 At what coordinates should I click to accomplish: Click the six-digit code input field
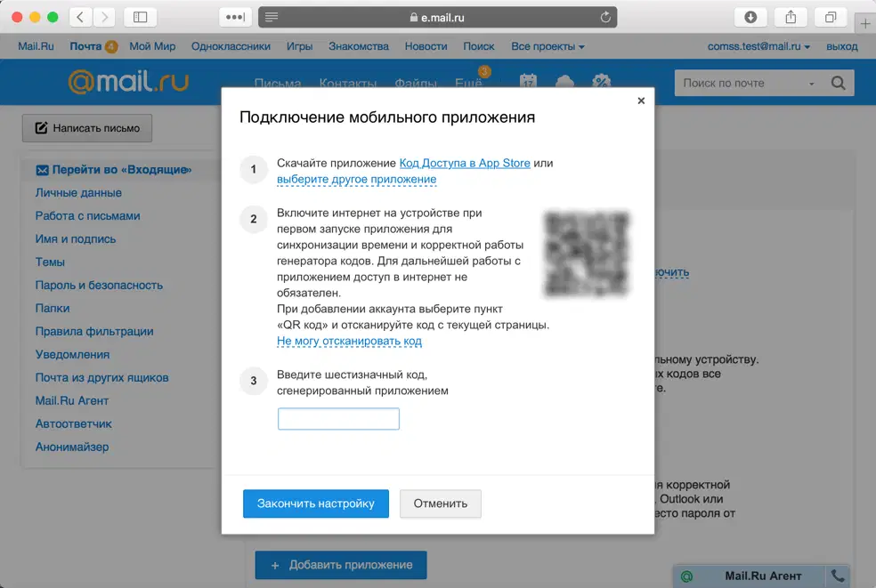click(x=338, y=418)
